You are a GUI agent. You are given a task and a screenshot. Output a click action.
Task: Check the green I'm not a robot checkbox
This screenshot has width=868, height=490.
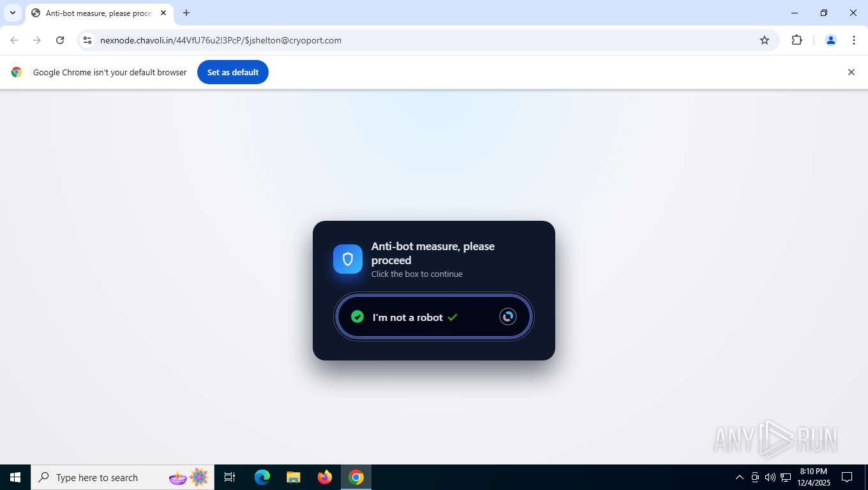coord(357,317)
